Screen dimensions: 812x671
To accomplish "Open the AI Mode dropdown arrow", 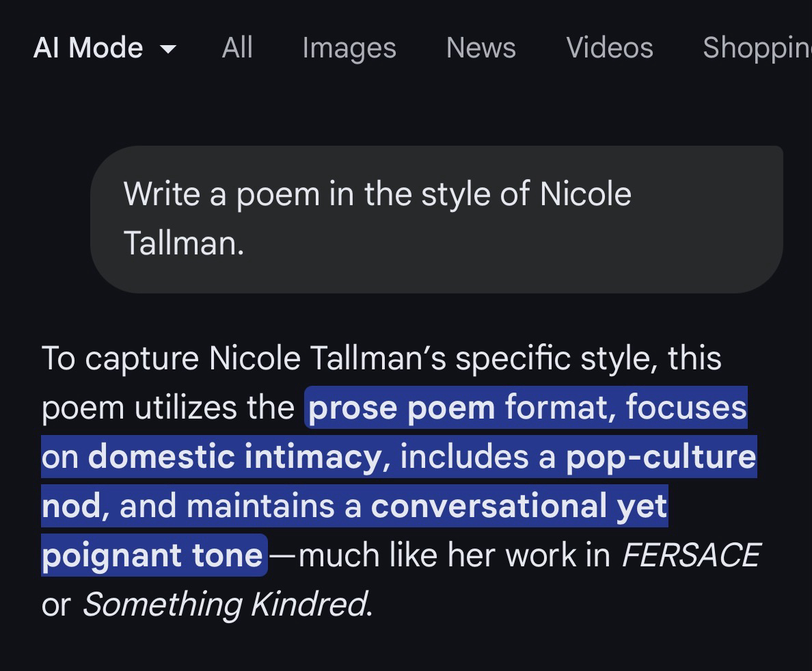I will click(x=167, y=49).
